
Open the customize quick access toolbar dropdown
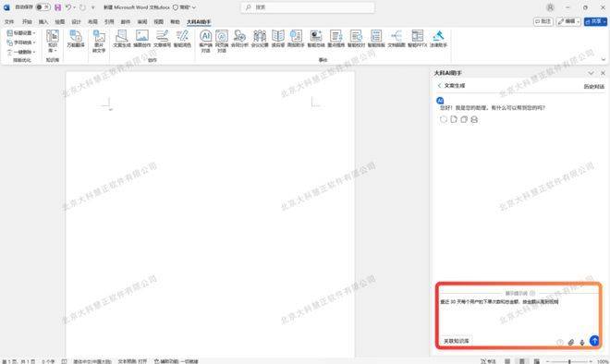(92, 7)
